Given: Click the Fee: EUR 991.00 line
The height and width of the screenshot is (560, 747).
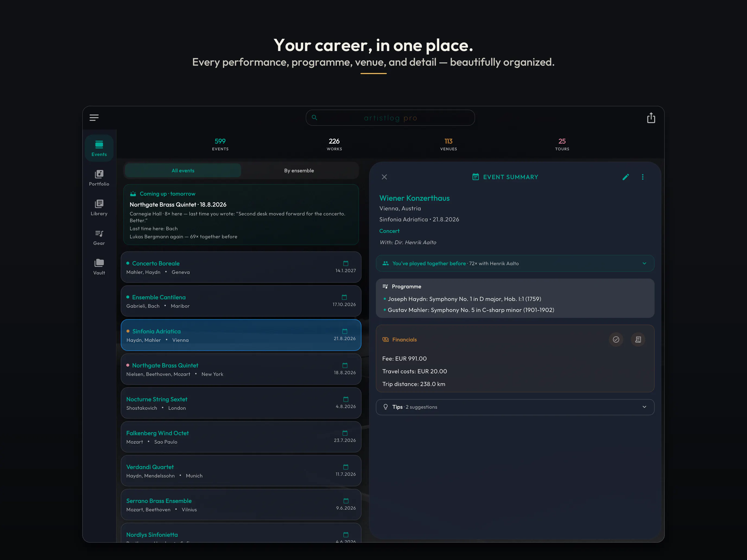Looking at the screenshot, I should (x=404, y=358).
